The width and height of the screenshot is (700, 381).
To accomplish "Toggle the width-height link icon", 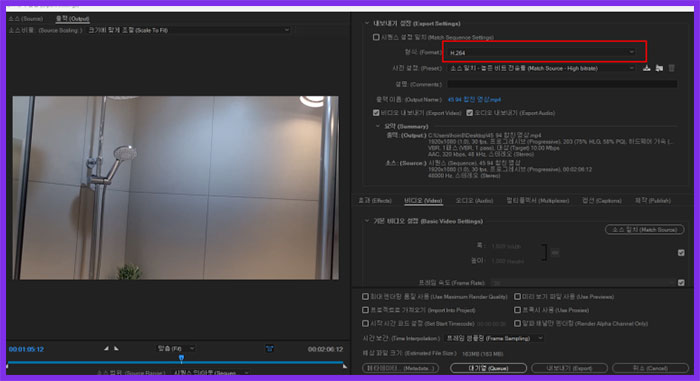I will pos(555,253).
